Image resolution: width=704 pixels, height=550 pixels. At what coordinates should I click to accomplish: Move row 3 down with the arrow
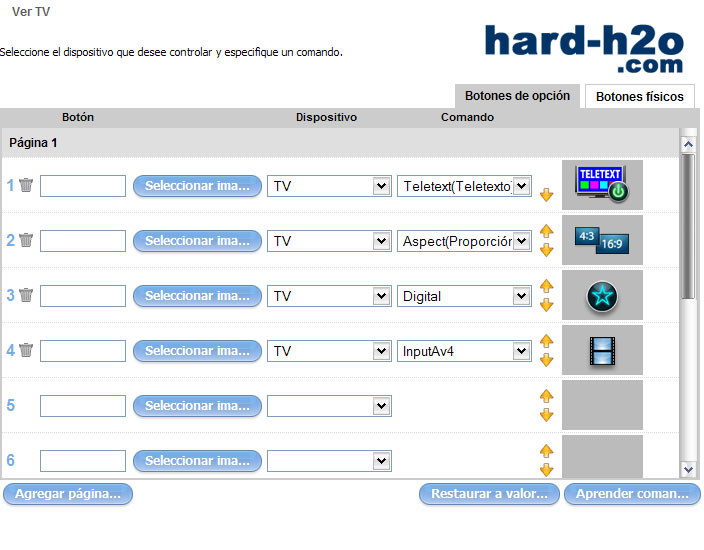coord(546,305)
